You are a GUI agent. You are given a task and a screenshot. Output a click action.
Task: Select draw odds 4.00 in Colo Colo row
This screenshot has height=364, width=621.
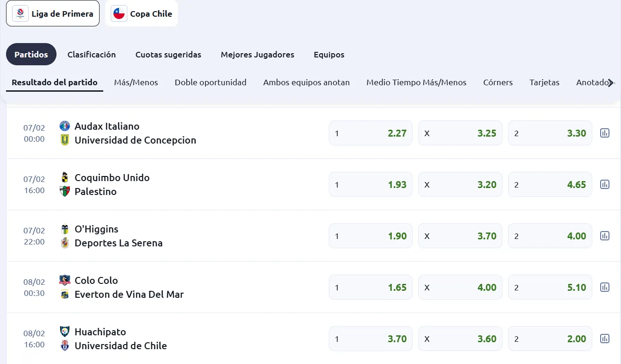coord(460,287)
